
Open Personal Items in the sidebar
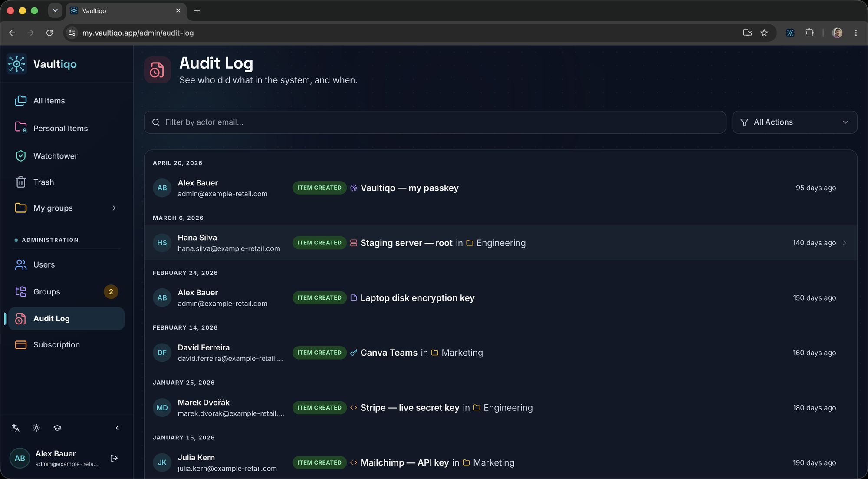[66, 128]
